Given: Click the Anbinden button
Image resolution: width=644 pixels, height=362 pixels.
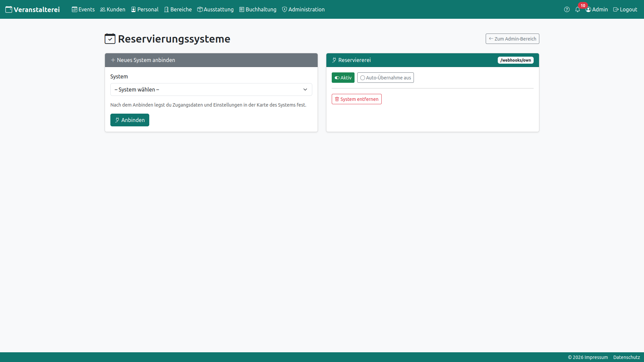Looking at the screenshot, I should click(130, 120).
